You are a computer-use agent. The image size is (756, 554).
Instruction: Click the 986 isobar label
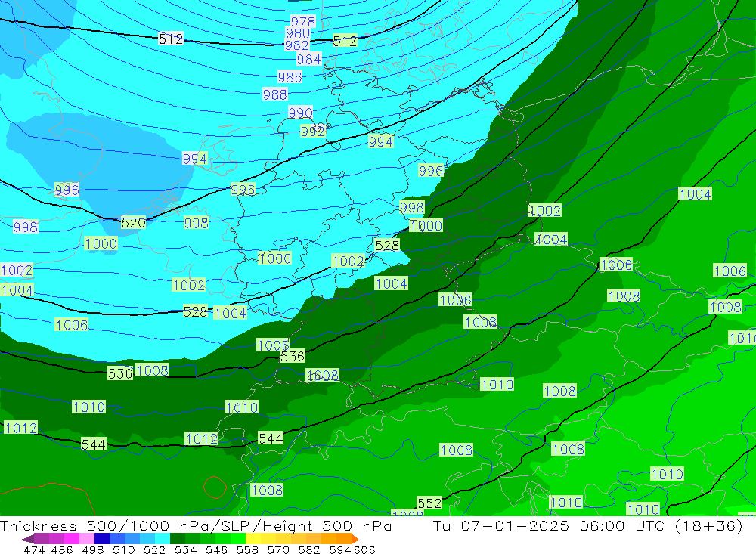click(290, 76)
